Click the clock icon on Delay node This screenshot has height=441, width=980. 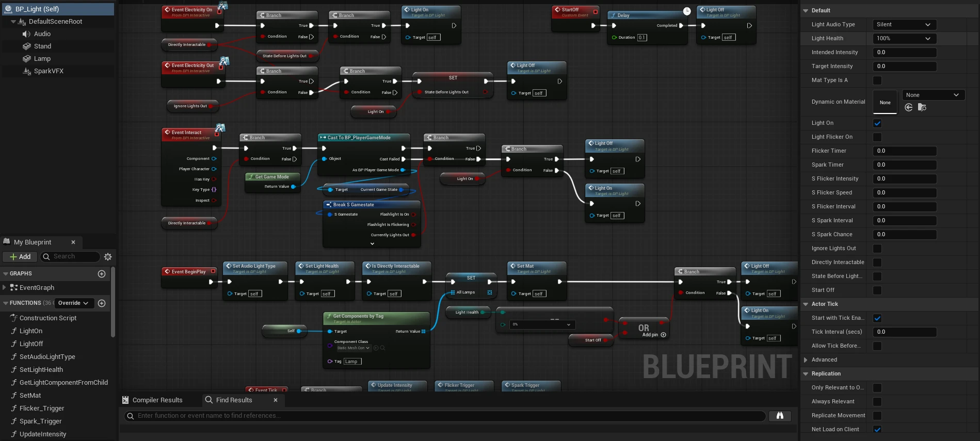tap(687, 11)
